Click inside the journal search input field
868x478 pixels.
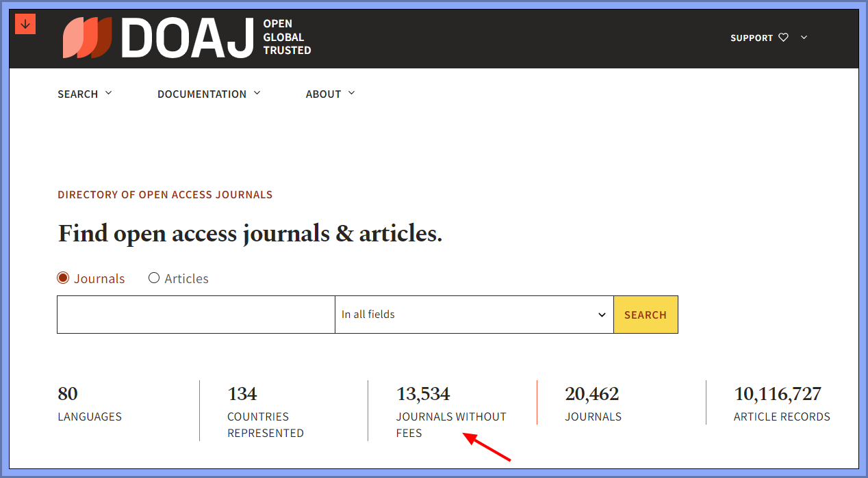[195, 314]
